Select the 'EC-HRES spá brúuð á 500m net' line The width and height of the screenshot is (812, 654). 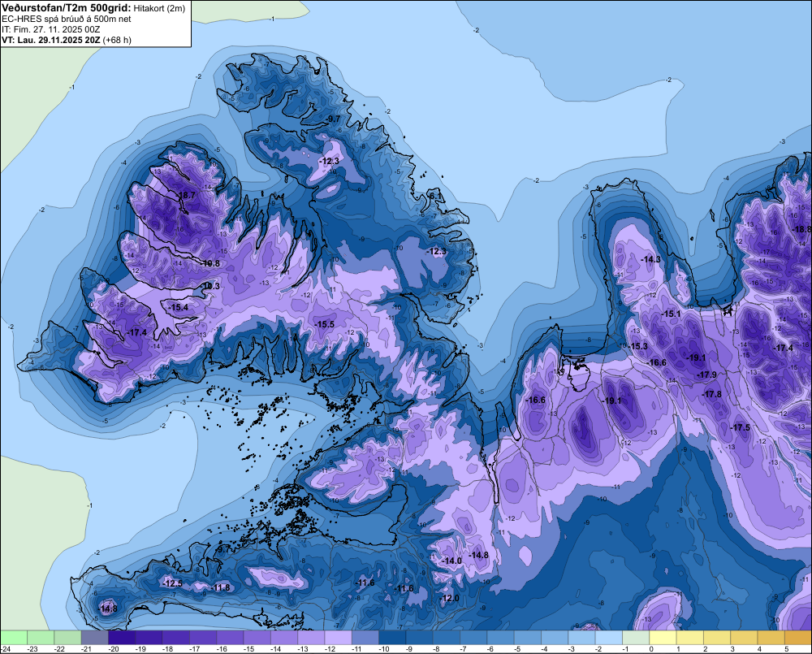[67, 19]
